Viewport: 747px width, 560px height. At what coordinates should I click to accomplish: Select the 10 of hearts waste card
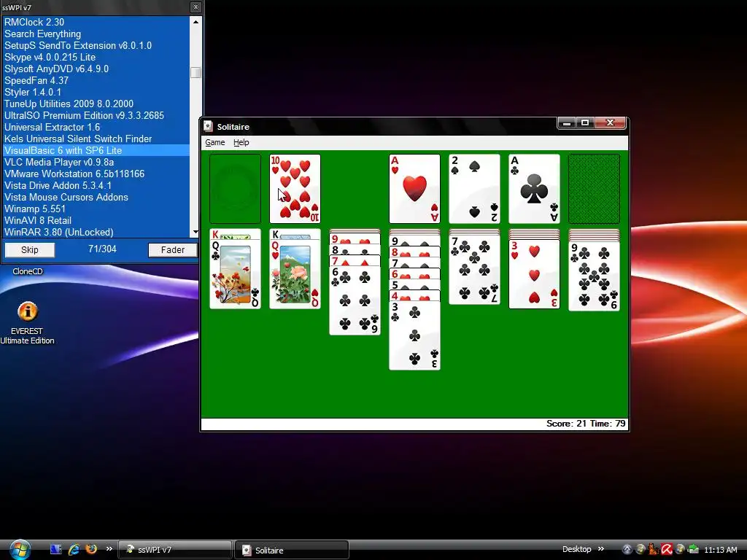click(x=295, y=189)
